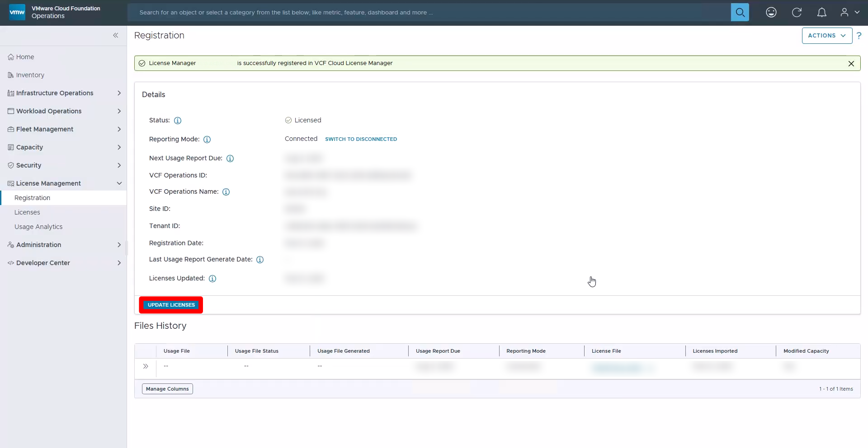
Task: Click the License Management icon
Action: [x=11, y=183]
